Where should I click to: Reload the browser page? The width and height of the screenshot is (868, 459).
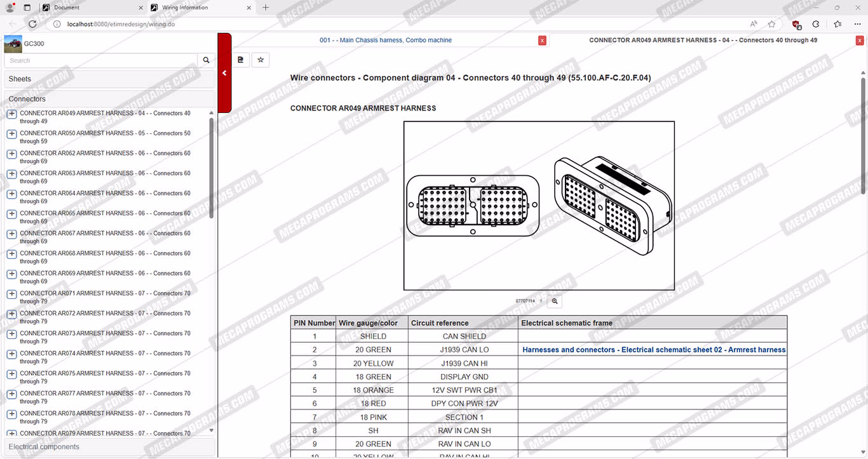33,24
